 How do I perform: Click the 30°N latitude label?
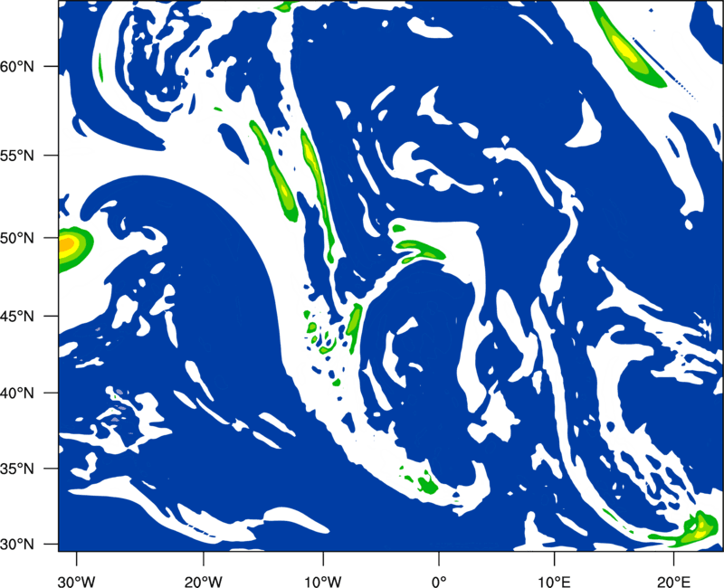[17, 545]
